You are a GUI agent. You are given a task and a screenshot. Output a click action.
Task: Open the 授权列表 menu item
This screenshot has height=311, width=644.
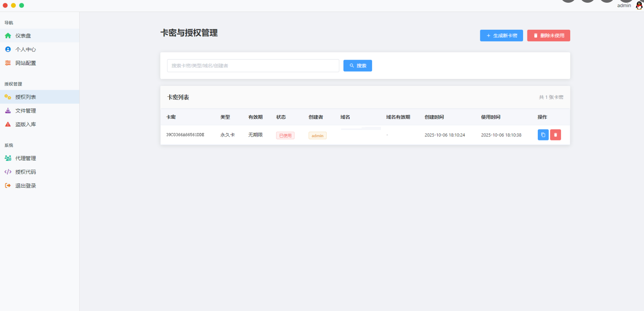25,97
